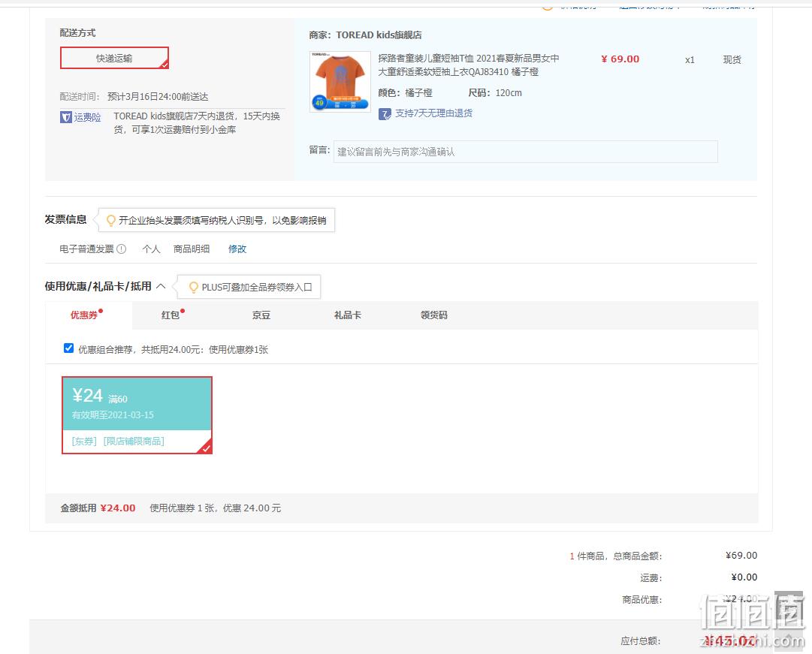Uncheck the 优惠组合推荐 checkbox
Viewport: 812px width, 654px height.
coord(68,348)
